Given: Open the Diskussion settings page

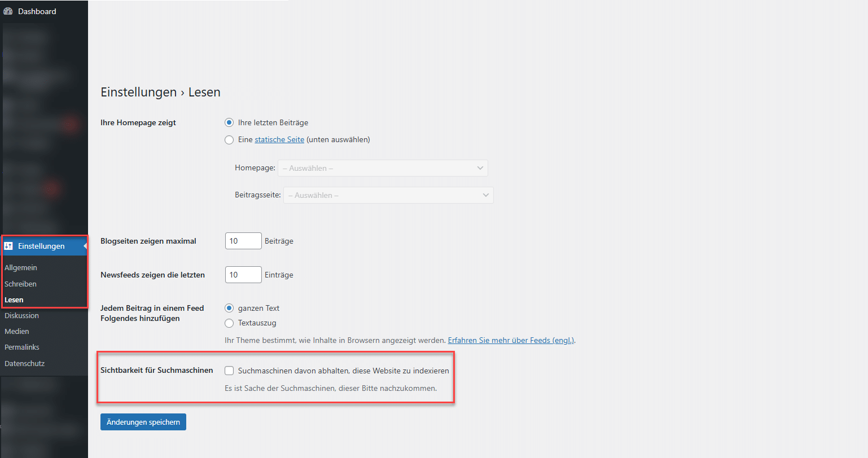Looking at the screenshot, I should pyautogui.click(x=21, y=315).
